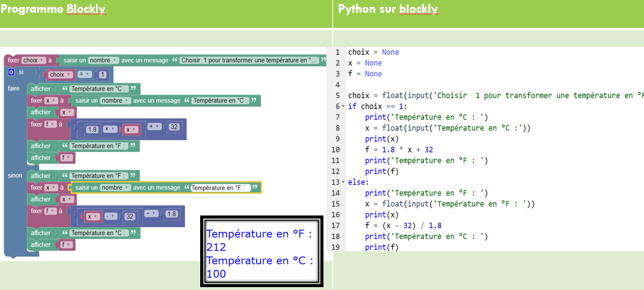The height and width of the screenshot is (290, 644).
Task: Edit the 32 value after the + operator
Action: [174, 127]
